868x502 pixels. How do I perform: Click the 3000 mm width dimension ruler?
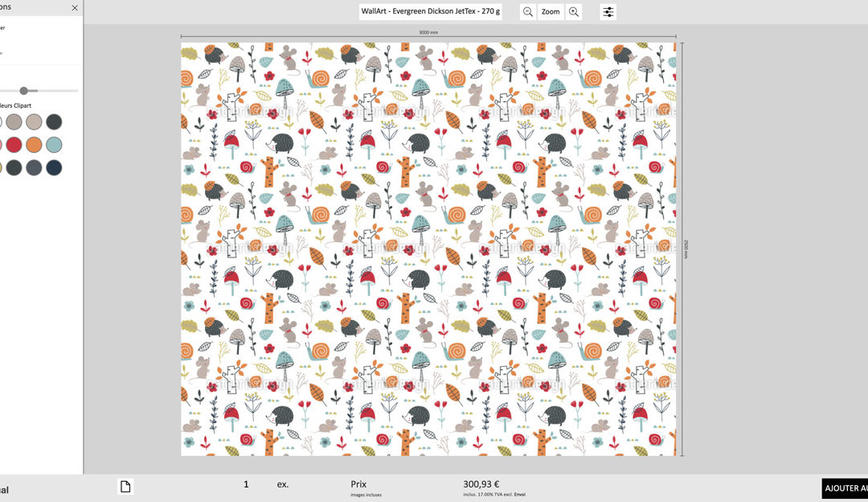pyautogui.click(x=428, y=34)
